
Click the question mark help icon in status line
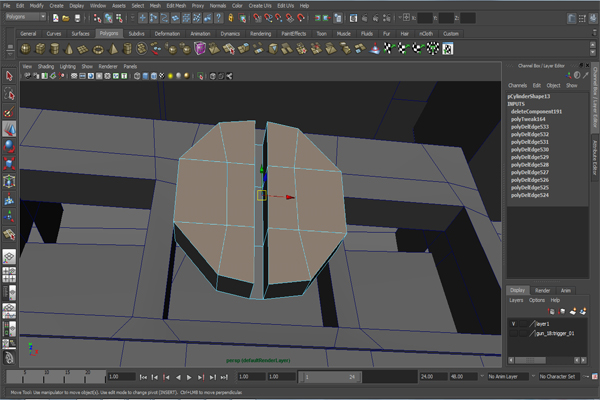point(218,18)
